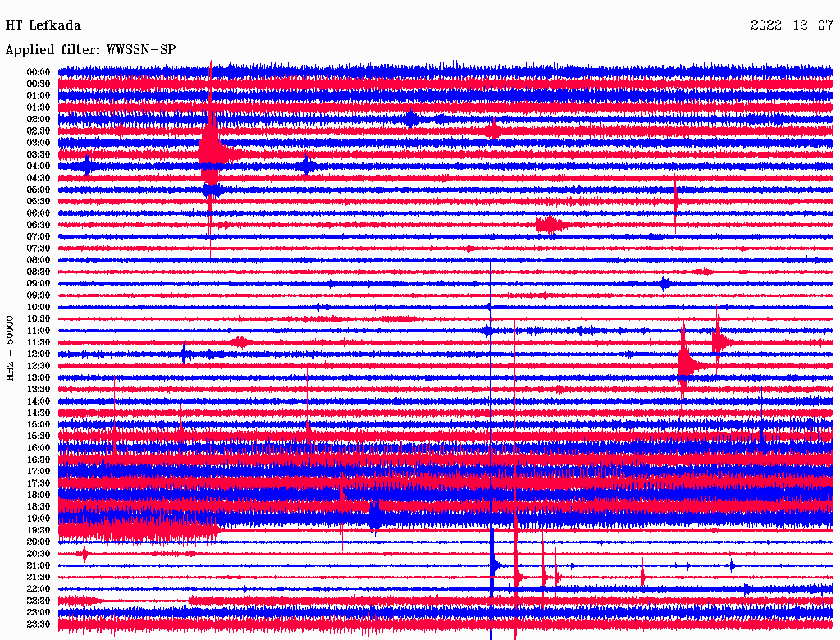The image size is (840, 640).
Task: Select the 21:00 time label
Action: click(38, 566)
